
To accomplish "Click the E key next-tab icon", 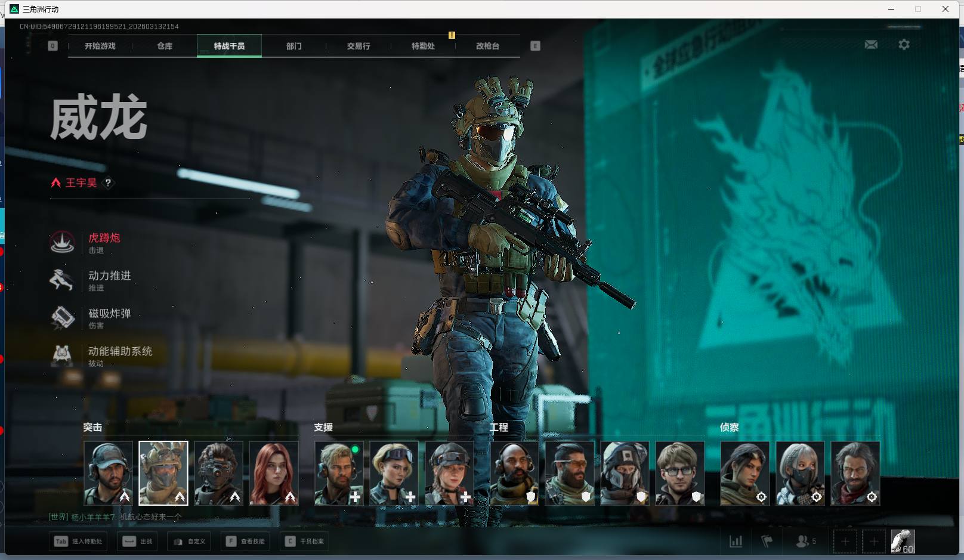I will point(535,46).
